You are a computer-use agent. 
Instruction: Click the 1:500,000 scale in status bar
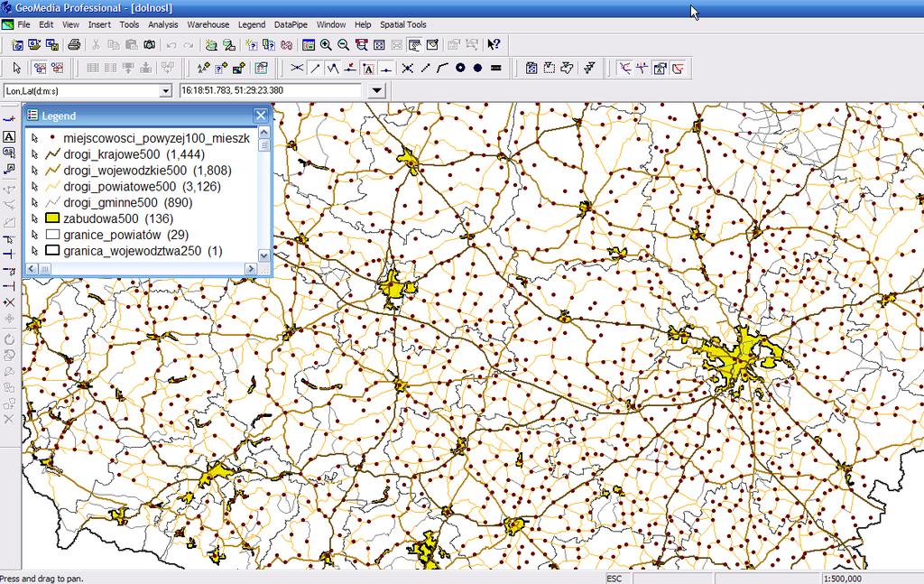(x=843, y=579)
